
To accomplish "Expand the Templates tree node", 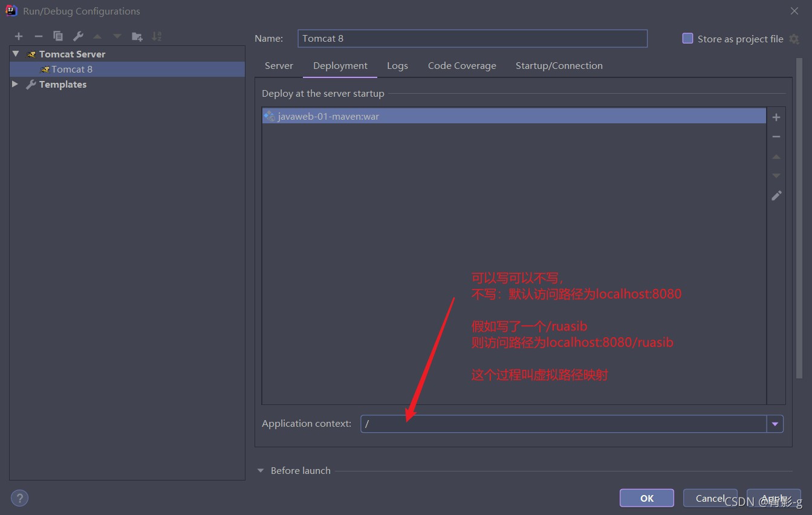I will click(x=15, y=84).
